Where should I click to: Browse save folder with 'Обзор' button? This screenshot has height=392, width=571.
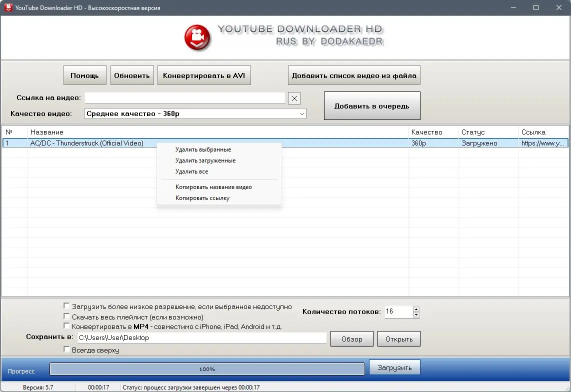tap(351, 338)
